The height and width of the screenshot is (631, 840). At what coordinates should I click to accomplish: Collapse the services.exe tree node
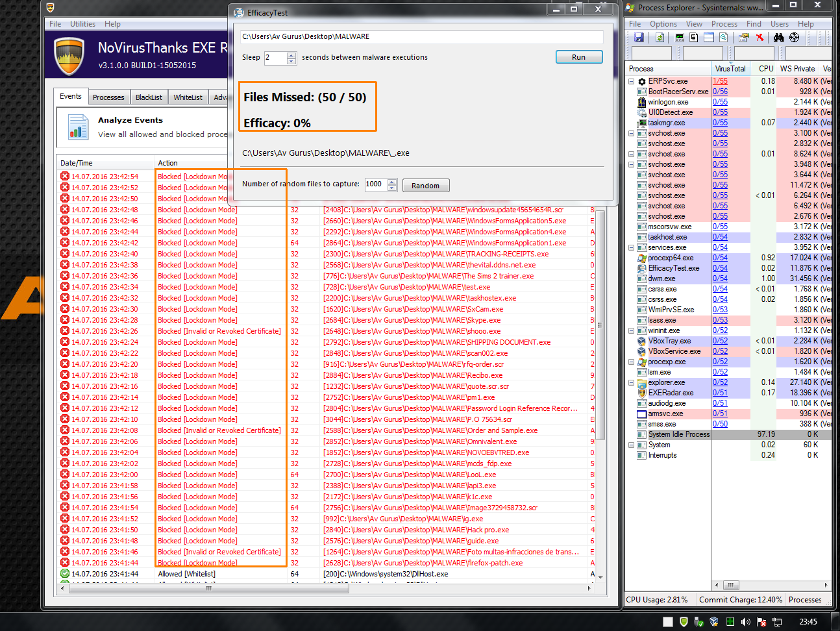(631, 247)
